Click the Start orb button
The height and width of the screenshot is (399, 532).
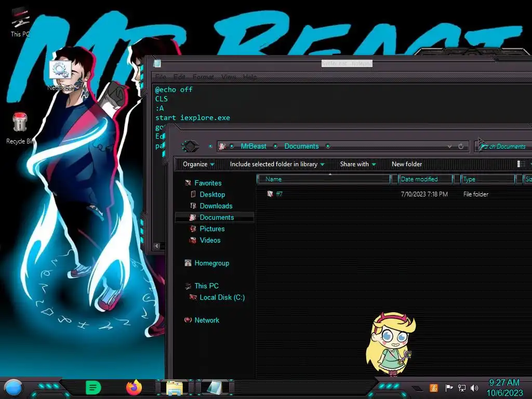(x=13, y=388)
